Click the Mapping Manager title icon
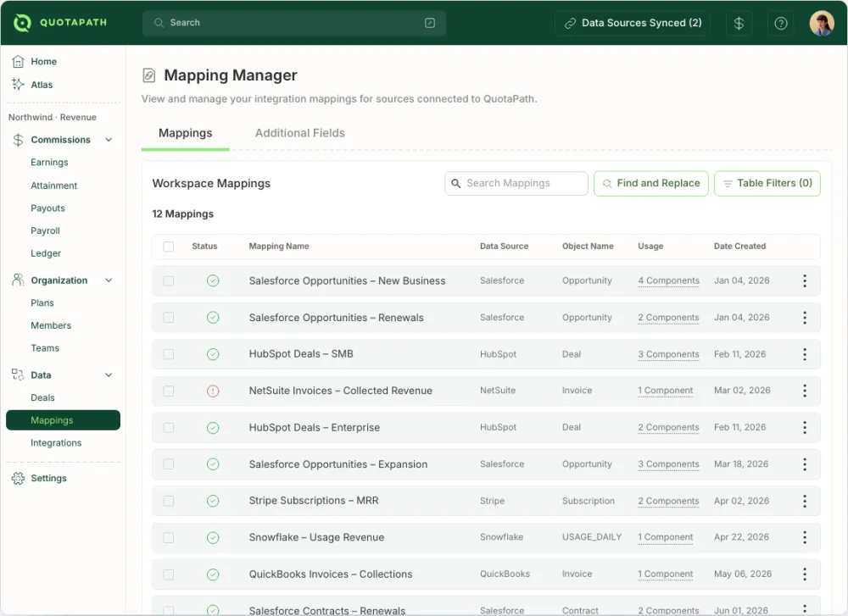The width and height of the screenshot is (848, 616). coord(148,75)
